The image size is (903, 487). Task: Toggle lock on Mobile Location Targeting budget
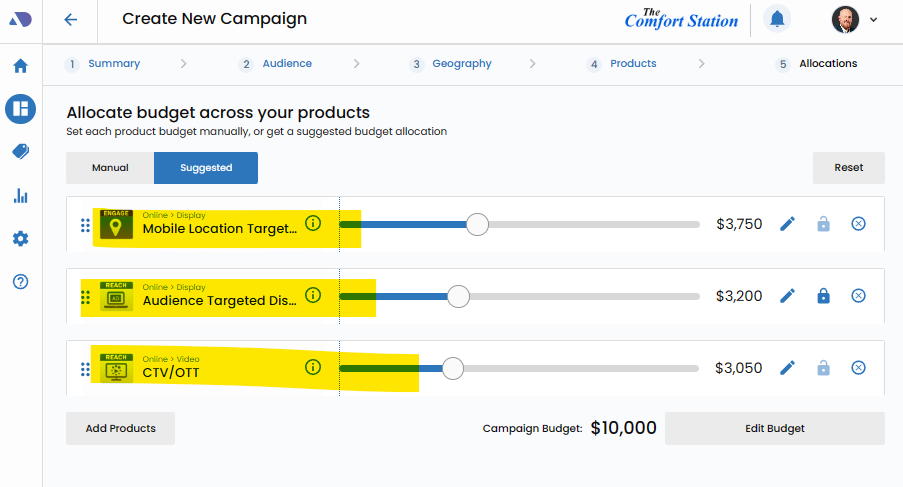[x=823, y=224]
